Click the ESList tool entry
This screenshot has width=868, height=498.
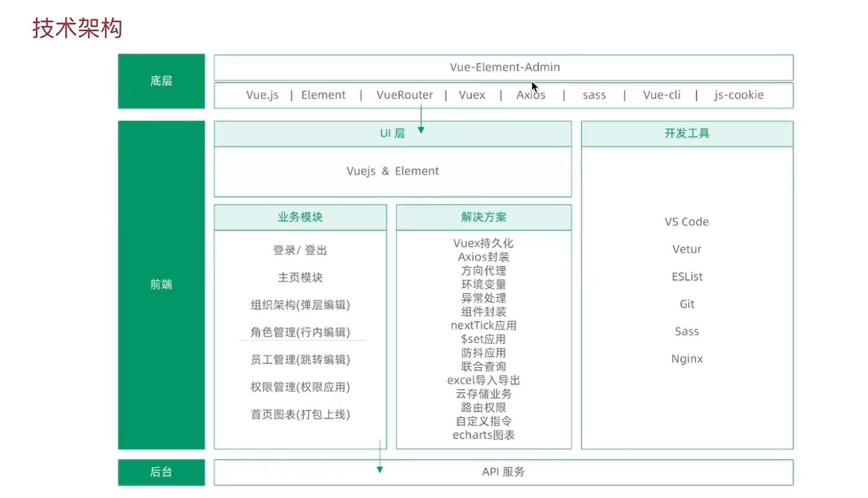click(687, 277)
